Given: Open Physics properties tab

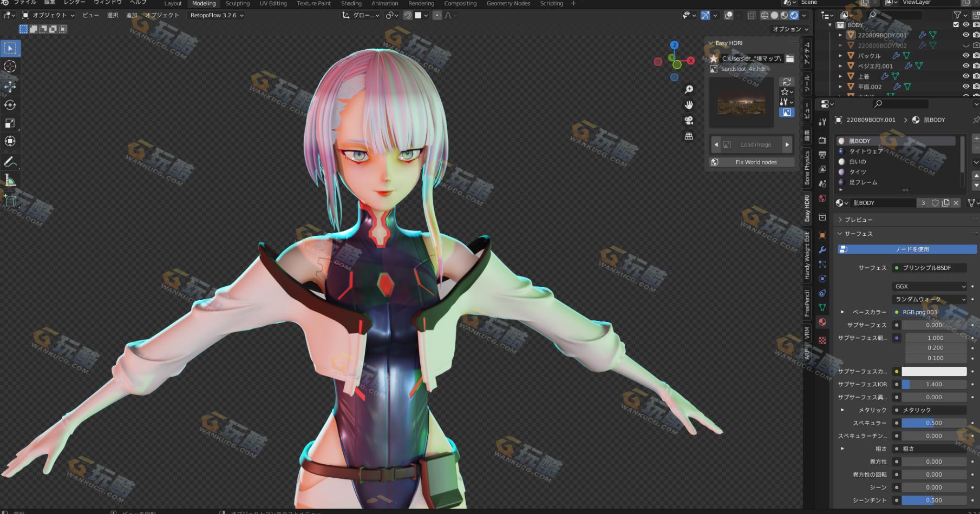Looking at the screenshot, I should (822, 279).
